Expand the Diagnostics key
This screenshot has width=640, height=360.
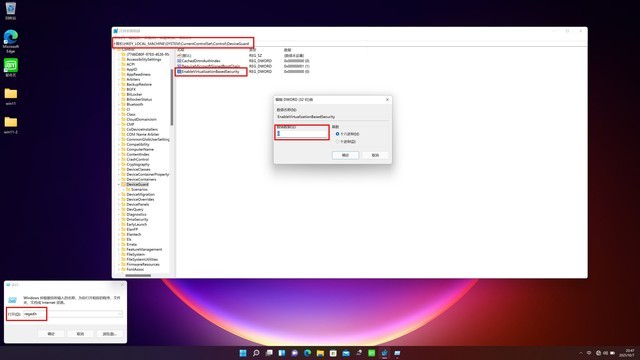click(x=119, y=214)
